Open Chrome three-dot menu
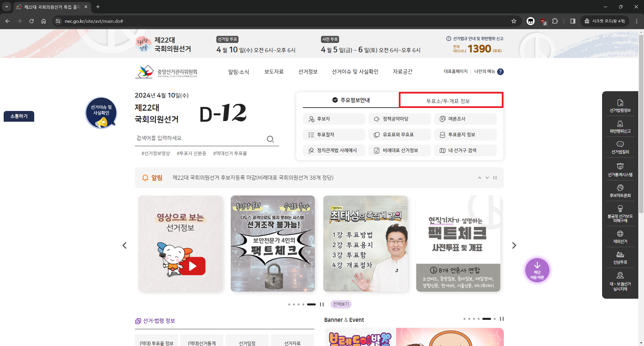This screenshot has width=644, height=346. [636, 21]
